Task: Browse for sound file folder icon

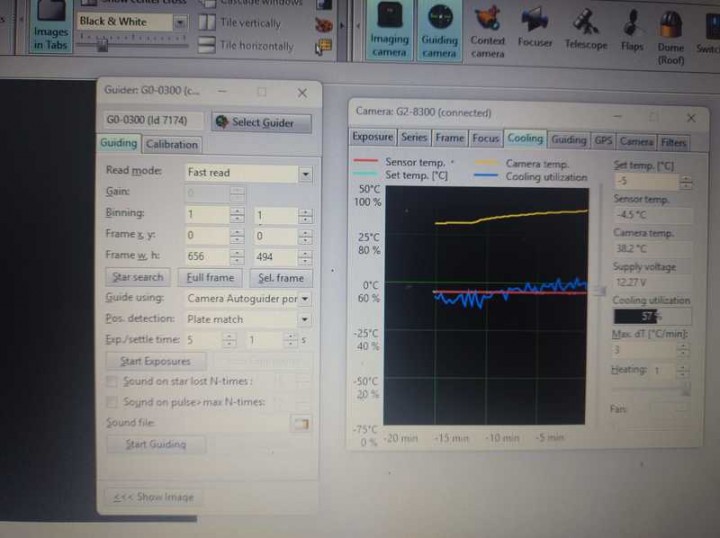Action: point(301,424)
